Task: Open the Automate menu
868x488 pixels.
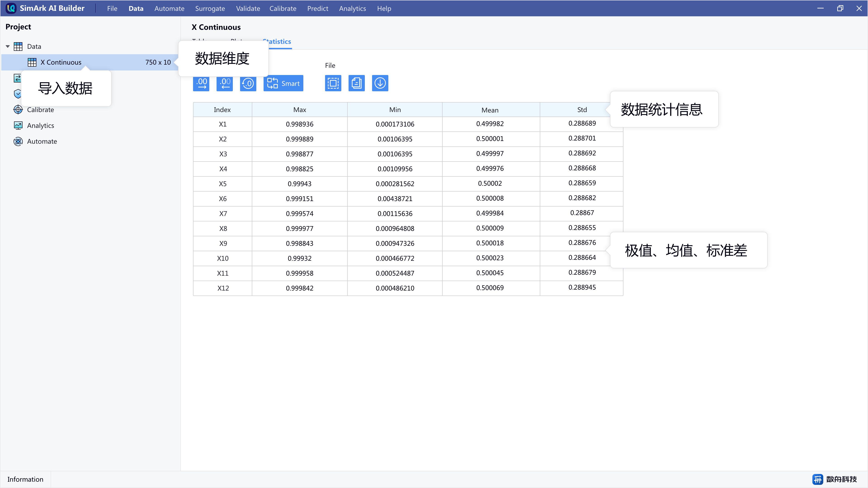Action: [169, 8]
